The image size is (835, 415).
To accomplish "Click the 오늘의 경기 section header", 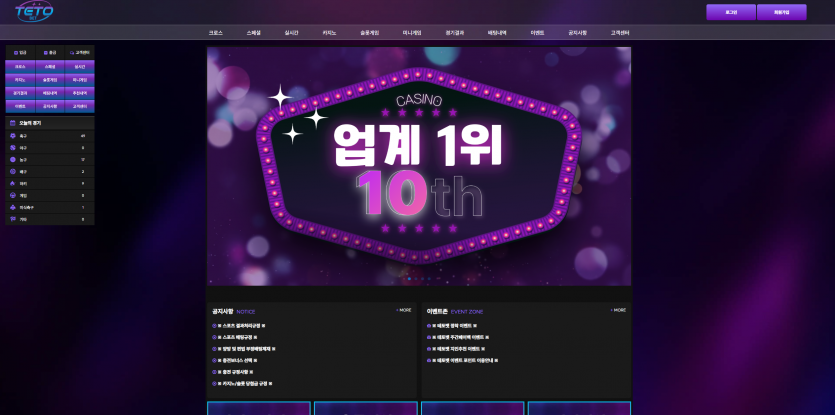I will pyautogui.click(x=50, y=123).
